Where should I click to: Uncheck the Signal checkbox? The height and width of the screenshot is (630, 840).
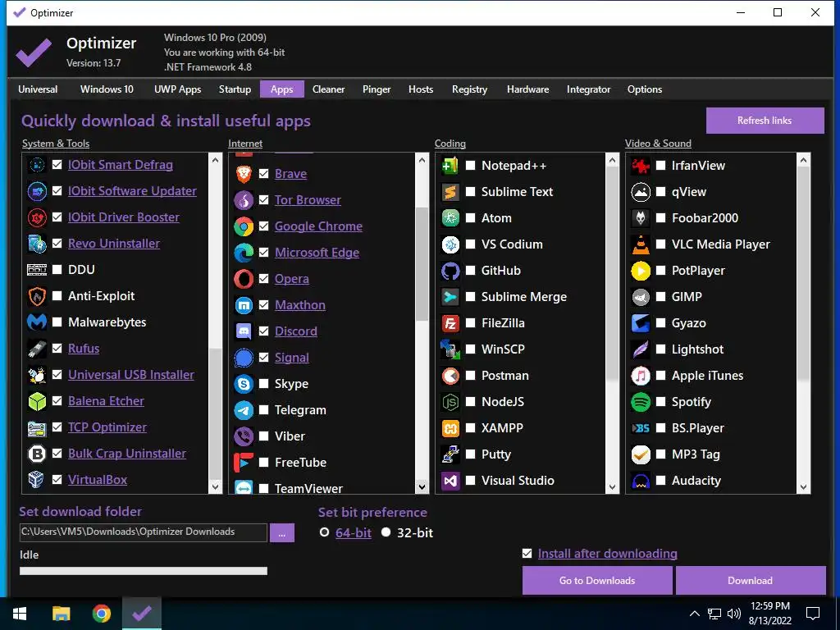click(263, 358)
